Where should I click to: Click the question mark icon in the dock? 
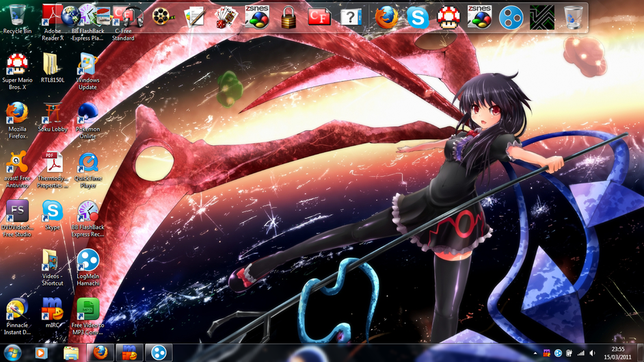click(x=351, y=16)
